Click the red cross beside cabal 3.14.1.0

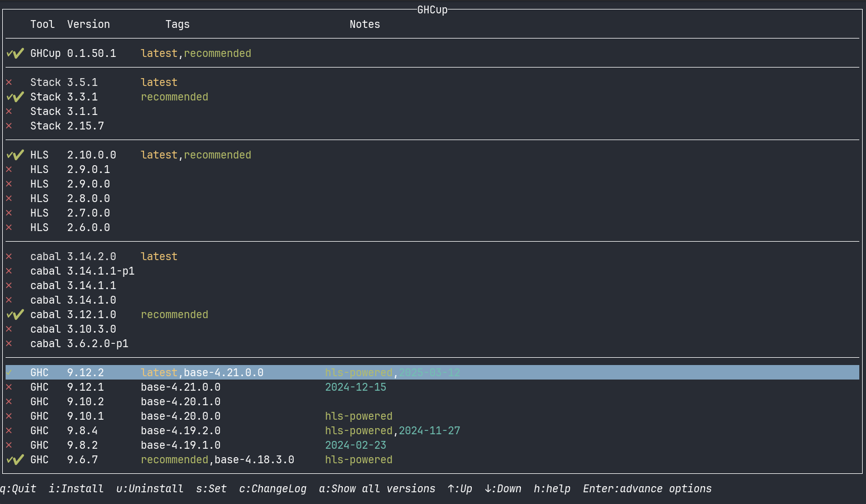(x=9, y=300)
